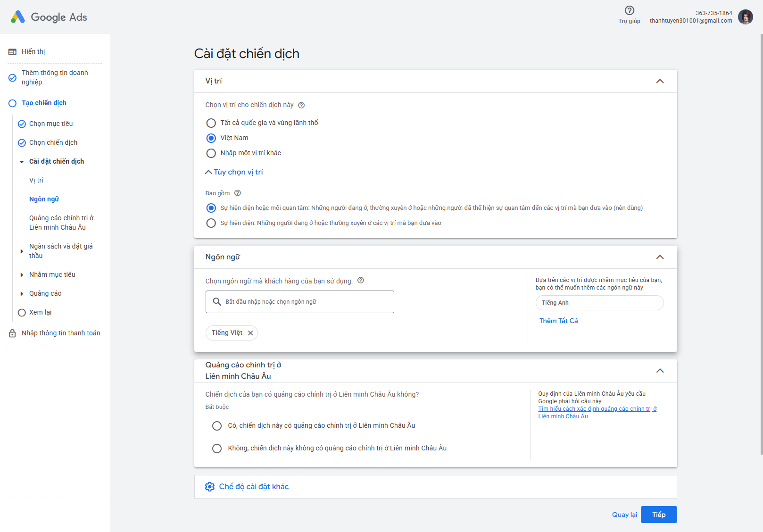Click Tạo chiến dịch in sidebar
The width and height of the screenshot is (763, 532).
(44, 103)
